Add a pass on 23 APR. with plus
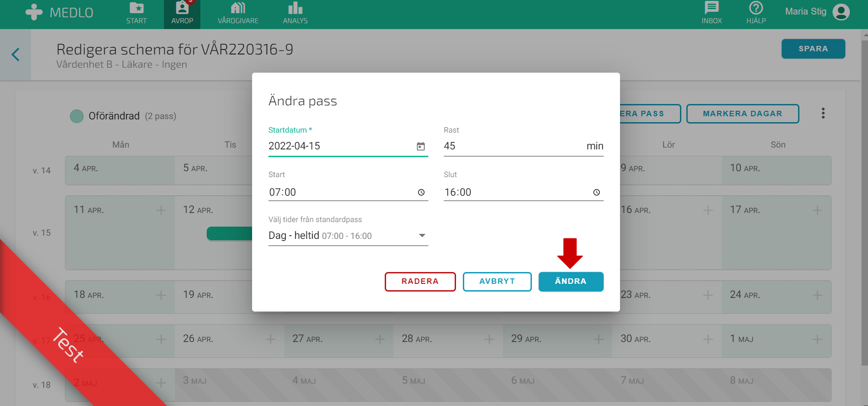This screenshot has height=406, width=868. pos(708,295)
